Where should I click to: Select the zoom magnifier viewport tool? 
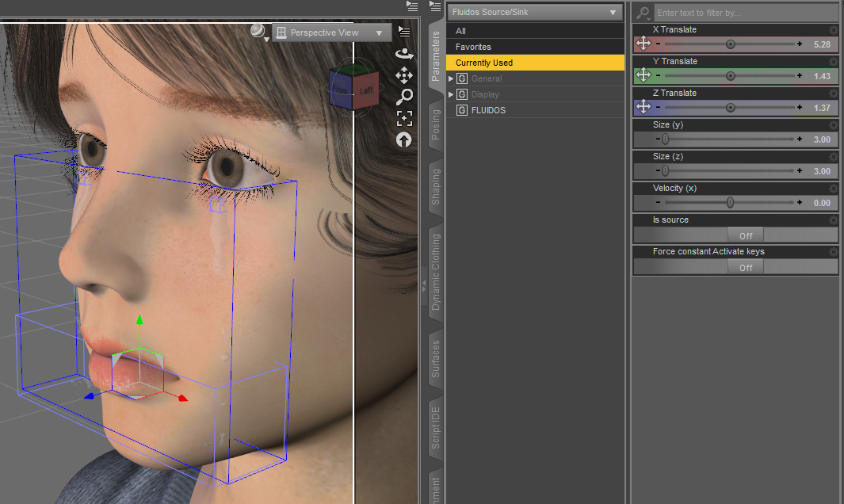404,97
